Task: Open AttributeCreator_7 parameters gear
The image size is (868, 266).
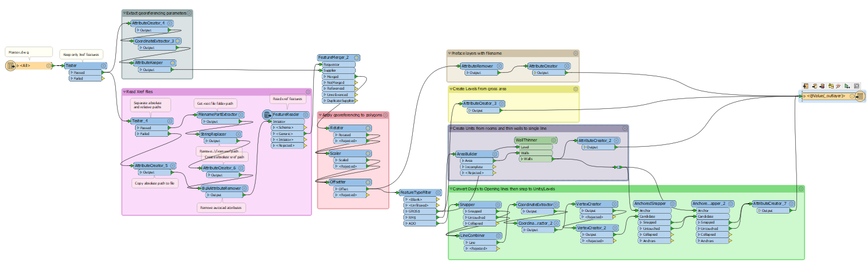Action: pos(792,204)
